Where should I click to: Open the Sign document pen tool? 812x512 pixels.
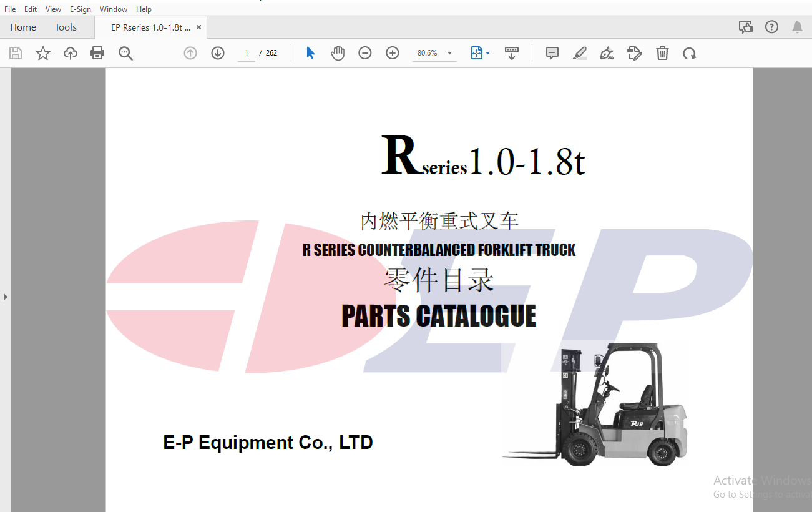[x=607, y=53]
